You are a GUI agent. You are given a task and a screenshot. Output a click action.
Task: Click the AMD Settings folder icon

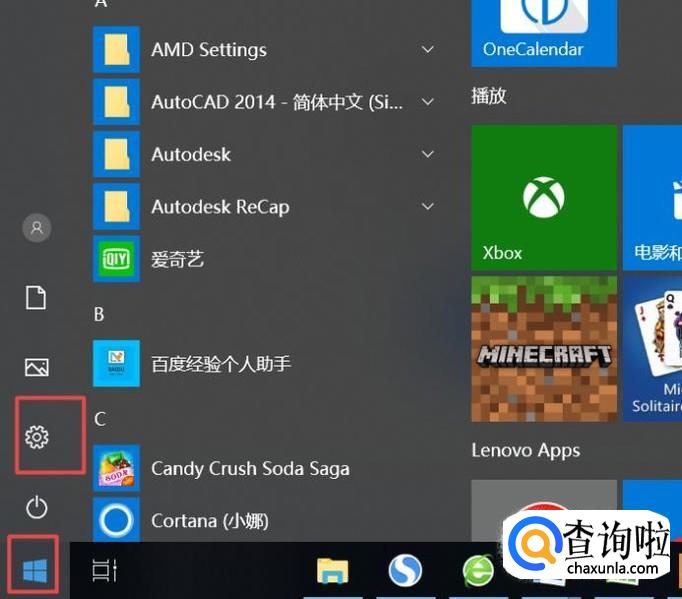tap(116, 50)
